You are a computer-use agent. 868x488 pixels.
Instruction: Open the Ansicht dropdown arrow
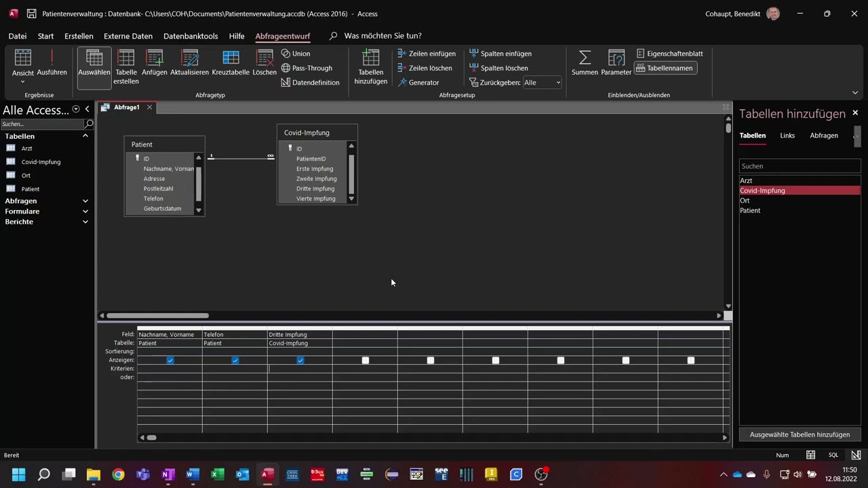point(22,82)
